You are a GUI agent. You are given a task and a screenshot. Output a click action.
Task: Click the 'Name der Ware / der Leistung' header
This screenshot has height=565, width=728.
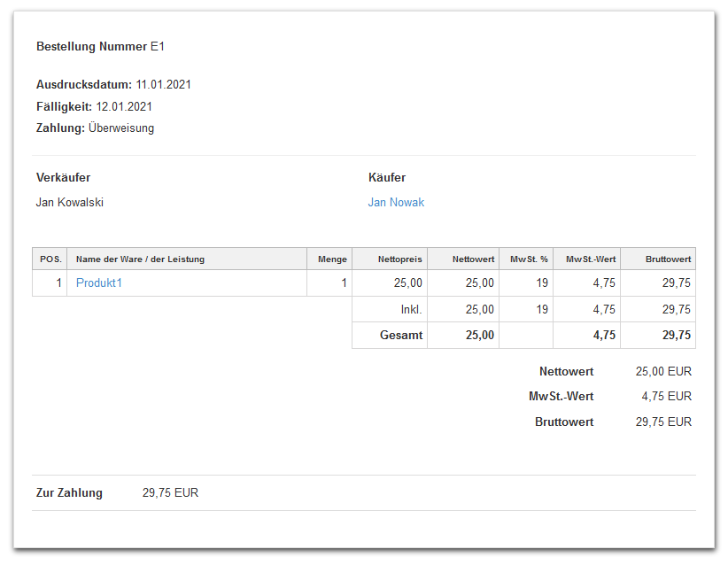140,259
